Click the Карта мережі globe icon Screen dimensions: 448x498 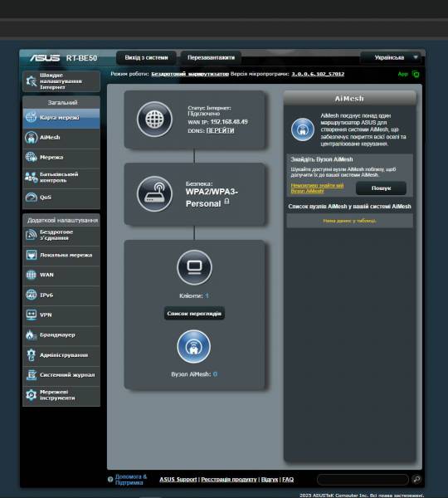(x=31, y=117)
